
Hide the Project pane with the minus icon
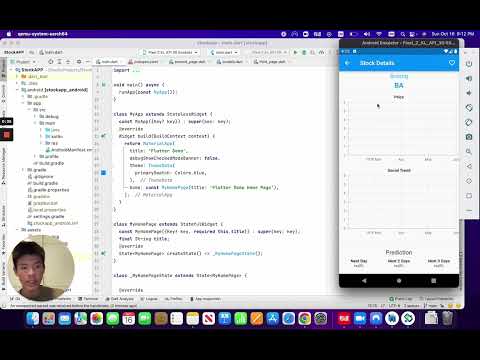[x=88, y=62]
